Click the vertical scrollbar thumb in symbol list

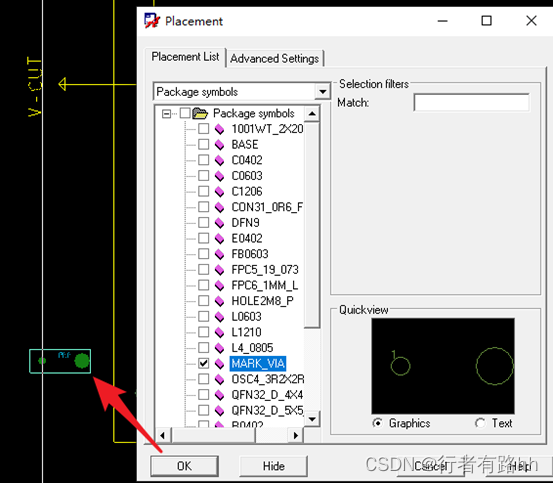[x=312, y=225]
